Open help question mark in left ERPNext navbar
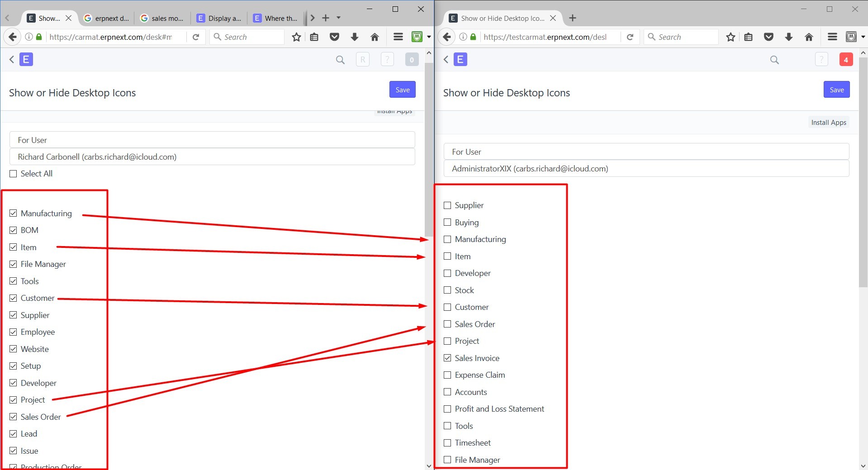 387,59
